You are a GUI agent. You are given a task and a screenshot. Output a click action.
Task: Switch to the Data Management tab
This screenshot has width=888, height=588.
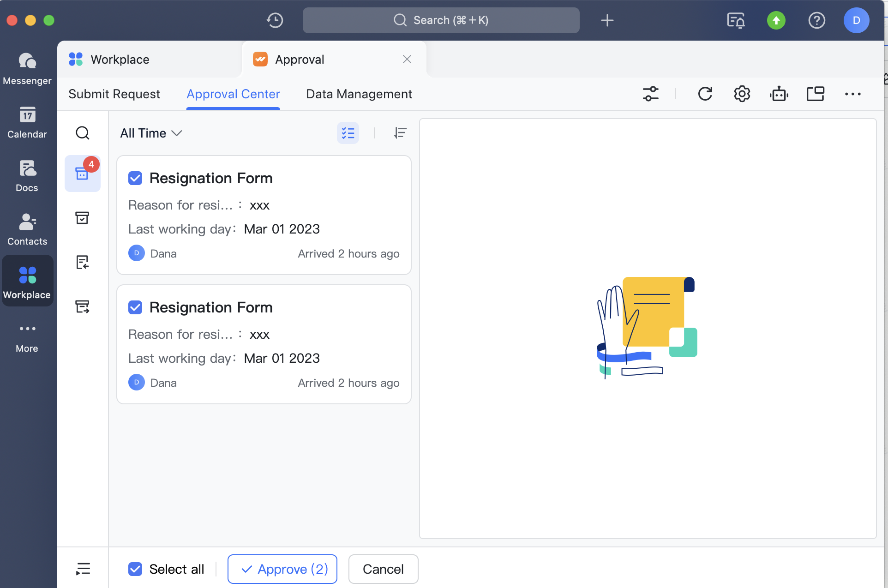359,94
